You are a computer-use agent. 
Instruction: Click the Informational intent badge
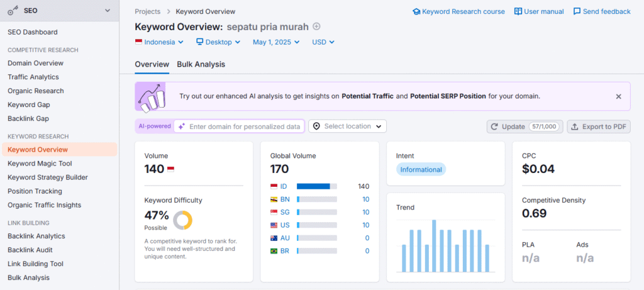coord(421,170)
